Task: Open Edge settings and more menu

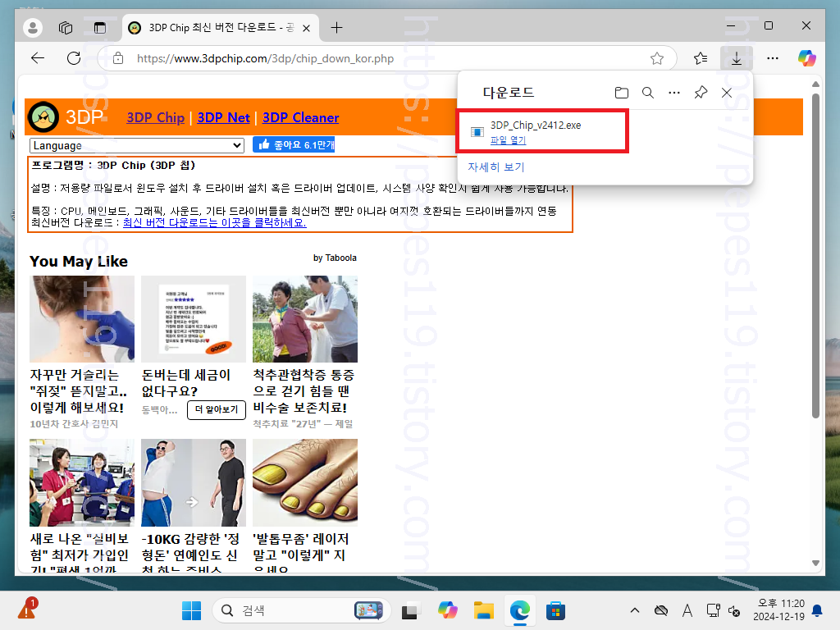Action: pos(773,58)
